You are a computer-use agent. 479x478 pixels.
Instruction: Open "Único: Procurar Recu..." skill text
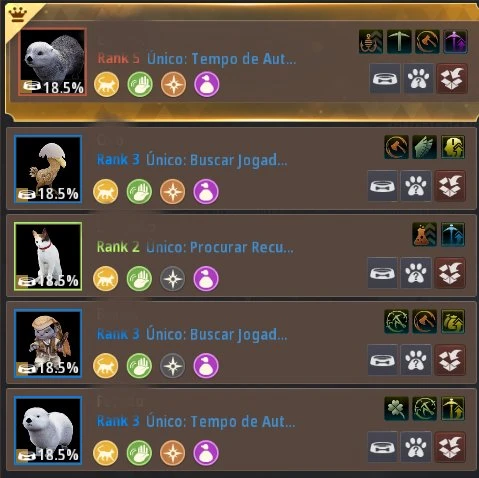click(220, 247)
